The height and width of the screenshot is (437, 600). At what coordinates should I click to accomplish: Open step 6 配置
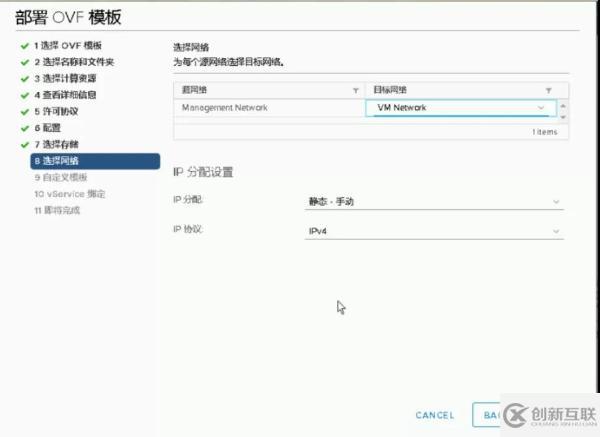[x=47, y=128]
